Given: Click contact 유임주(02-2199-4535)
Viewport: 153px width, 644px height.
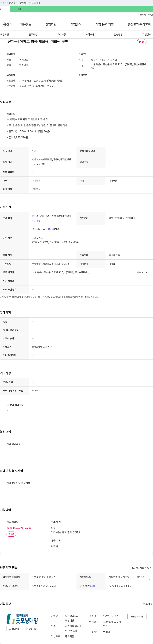Looking at the screenshot, I should tap(44, 586).
